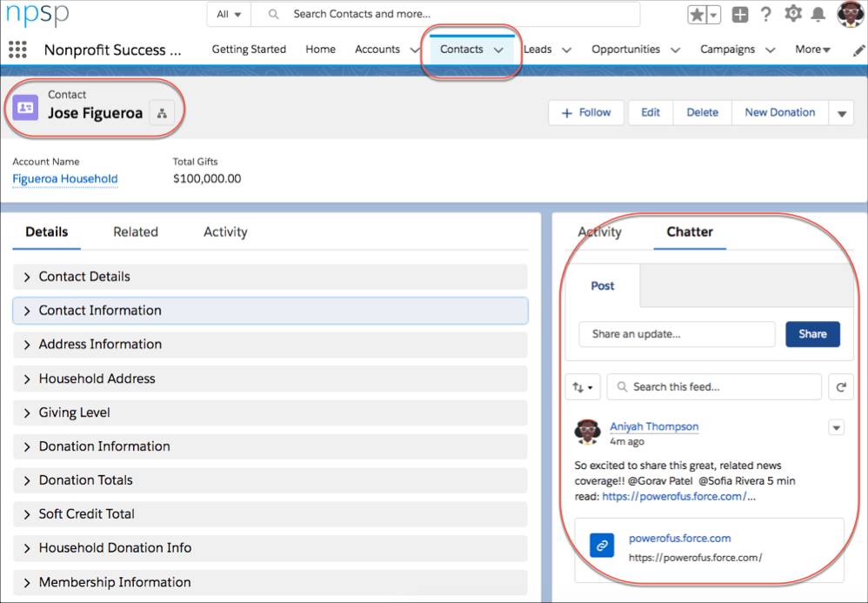Open the App Launcher waffle icon
The width and height of the screenshot is (868, 603).
tap(17, 50)
